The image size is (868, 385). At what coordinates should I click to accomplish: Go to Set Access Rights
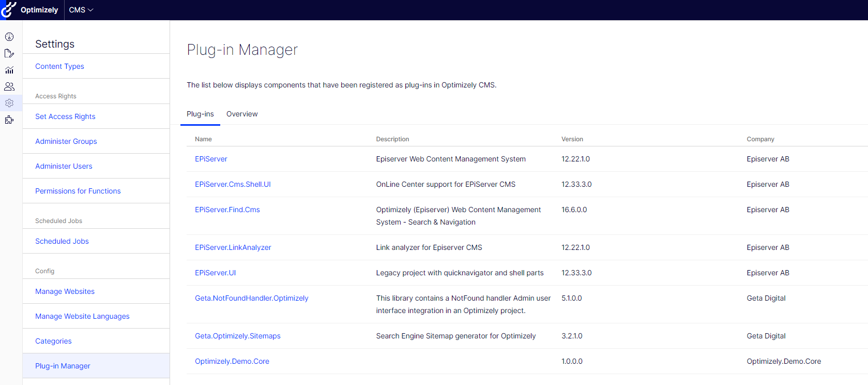coord(65,116)
